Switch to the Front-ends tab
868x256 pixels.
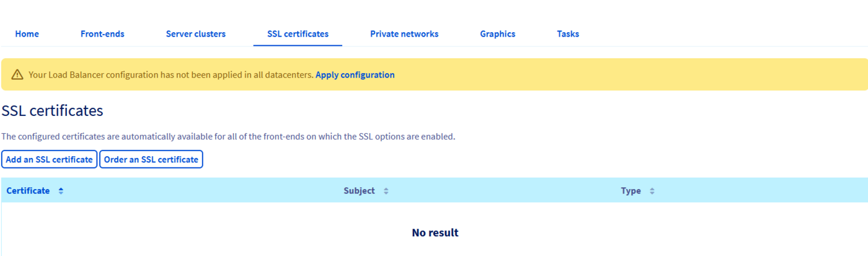tap(102, 34)
